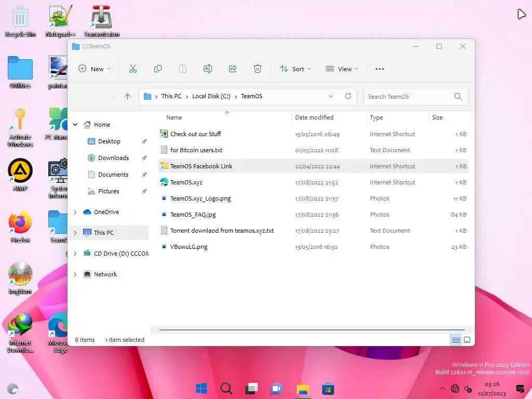
Task: Click the horizontal scrollbar in file list
Action: tap(312, 329)
